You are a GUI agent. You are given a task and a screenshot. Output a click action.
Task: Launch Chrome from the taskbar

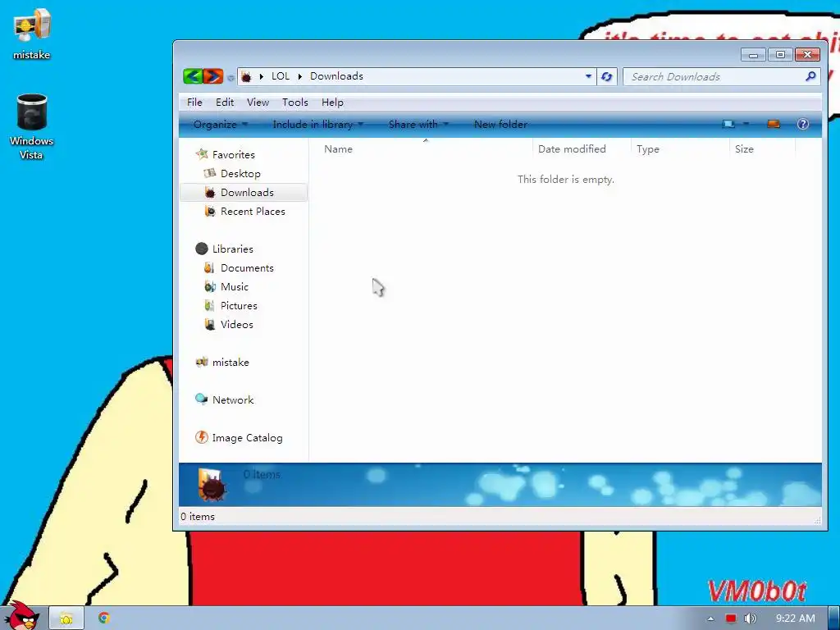[104, 619]
